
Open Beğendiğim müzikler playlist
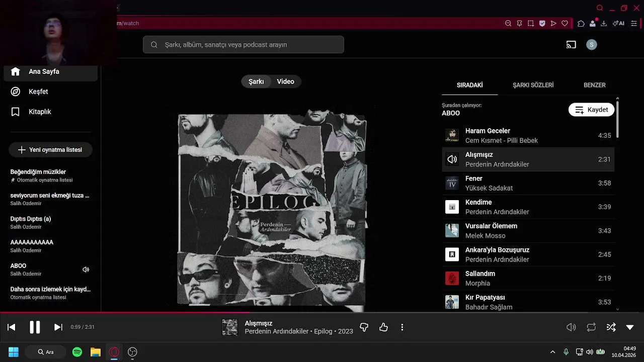click(x=50, y=175)
